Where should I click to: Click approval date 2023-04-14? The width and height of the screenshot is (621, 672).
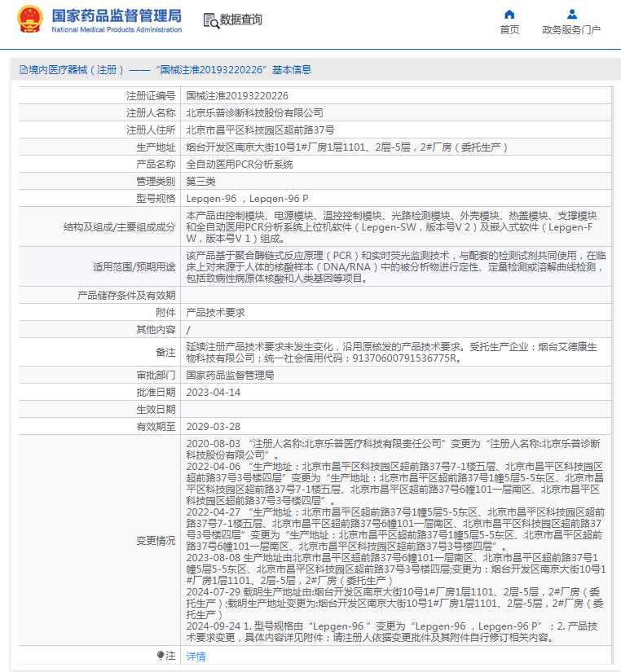(x=214, y=393)
